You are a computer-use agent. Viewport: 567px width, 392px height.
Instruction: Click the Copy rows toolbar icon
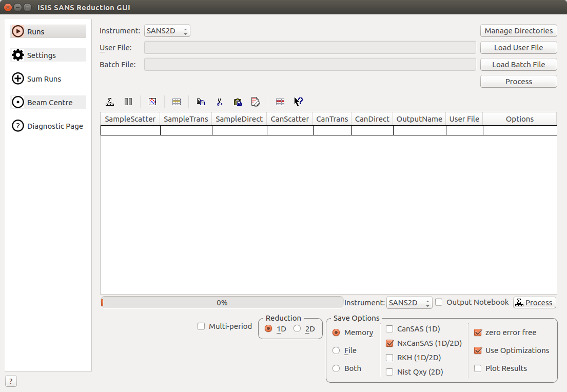[x=201, y=102]
